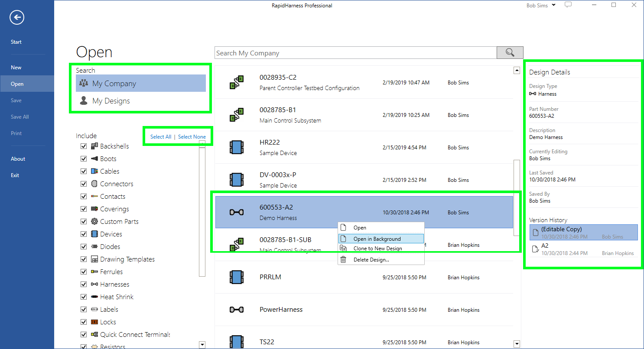Image resolution: width=644 pixels, height=349 pixels.
Task: Click the Select None link
Action: click(x=192, y=137)
